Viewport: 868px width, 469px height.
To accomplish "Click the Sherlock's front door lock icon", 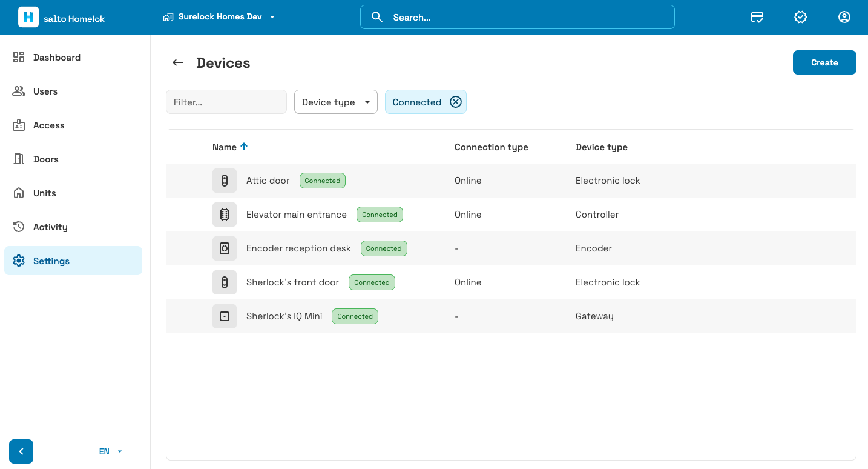I will (225, 282).
